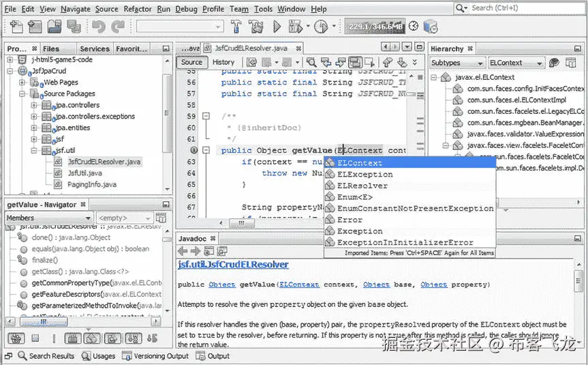Click the Javadoc forward arrow

pyautogui.click(x=196, y=251)
